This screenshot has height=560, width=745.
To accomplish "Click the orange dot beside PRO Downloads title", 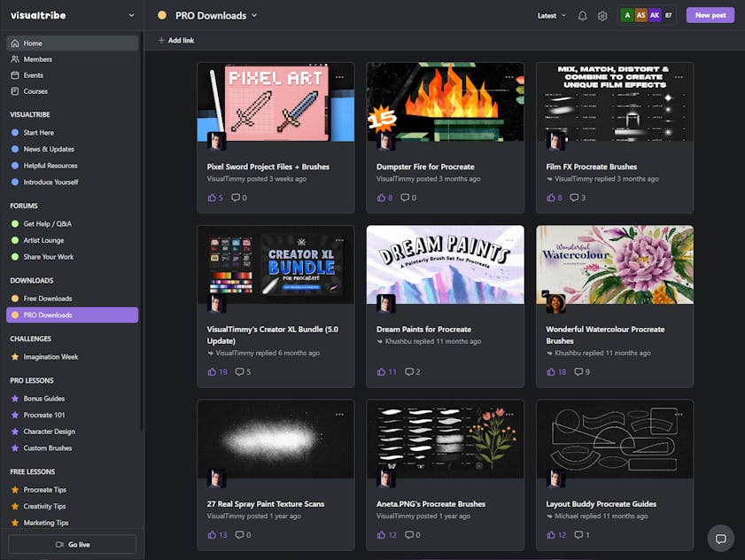I will 162,15.
